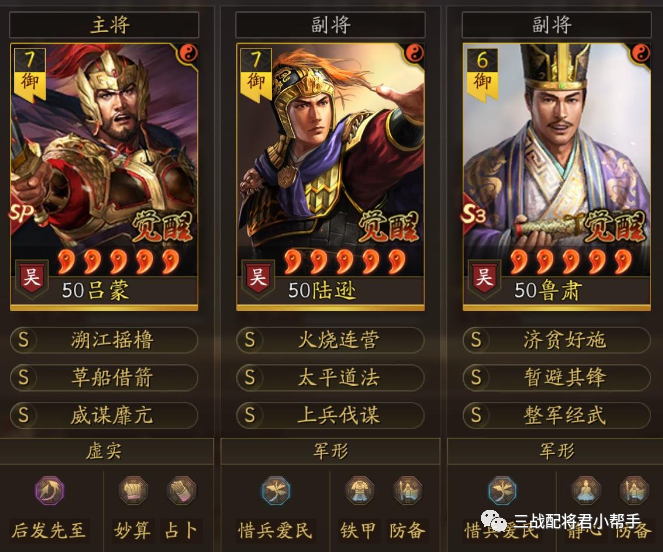The height and width of the screenshot is (552, 663).
Task: Open the 草船借箭 skill slot
Action: point(104,377)
